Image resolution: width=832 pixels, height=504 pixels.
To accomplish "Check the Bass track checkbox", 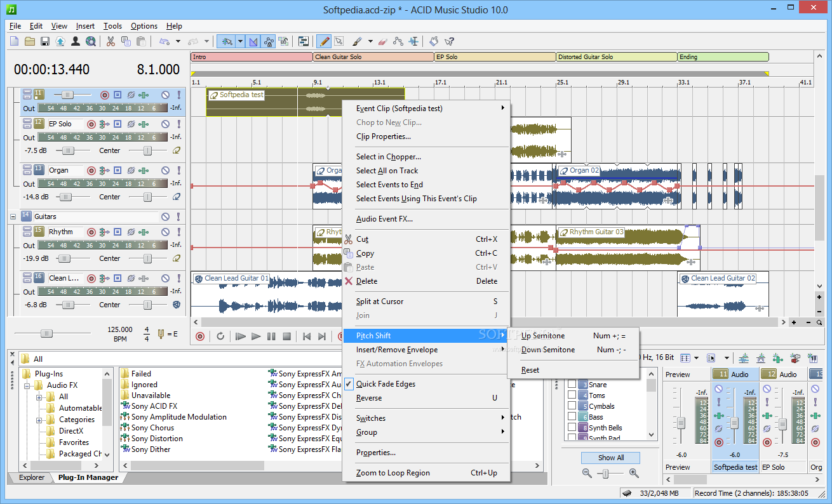I will [x=572, y=417].
